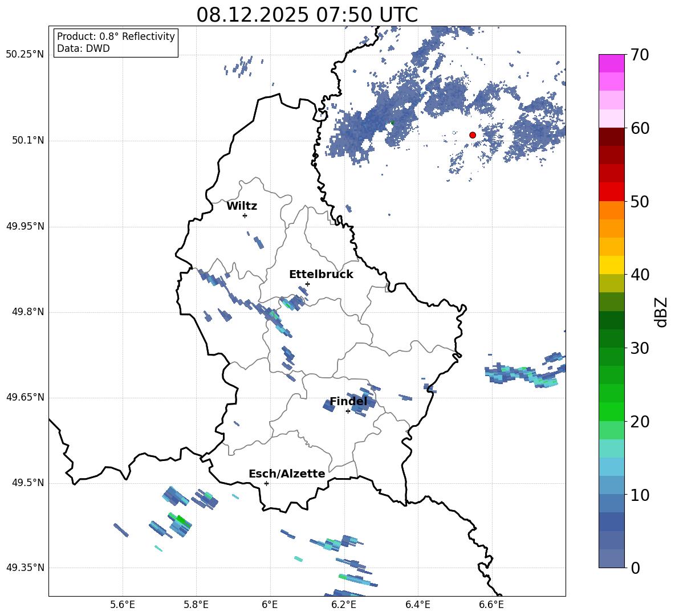The width and height of the screenshot is (675, 616).
Task: Click the magenta top colorbar segment
Action: (x=612, y=64)
